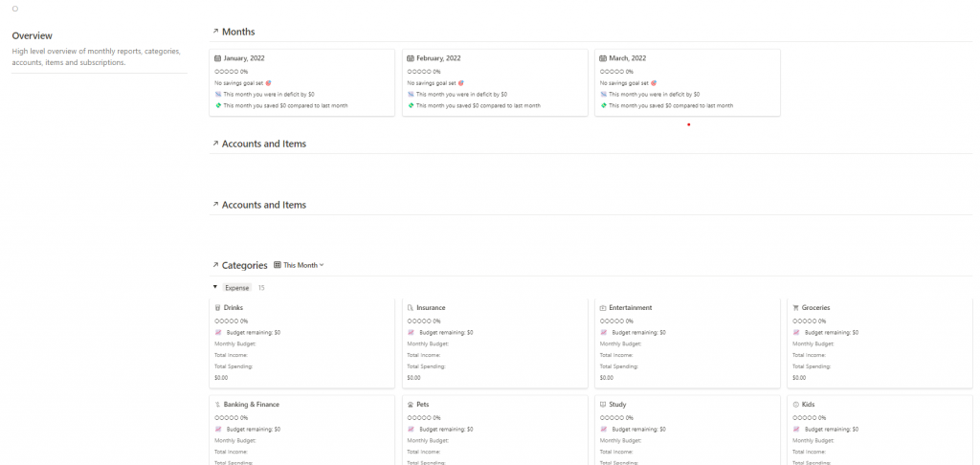980x465 pixels.
Task: Open the first Accounts and Items arrow
Action: (215, 144)
